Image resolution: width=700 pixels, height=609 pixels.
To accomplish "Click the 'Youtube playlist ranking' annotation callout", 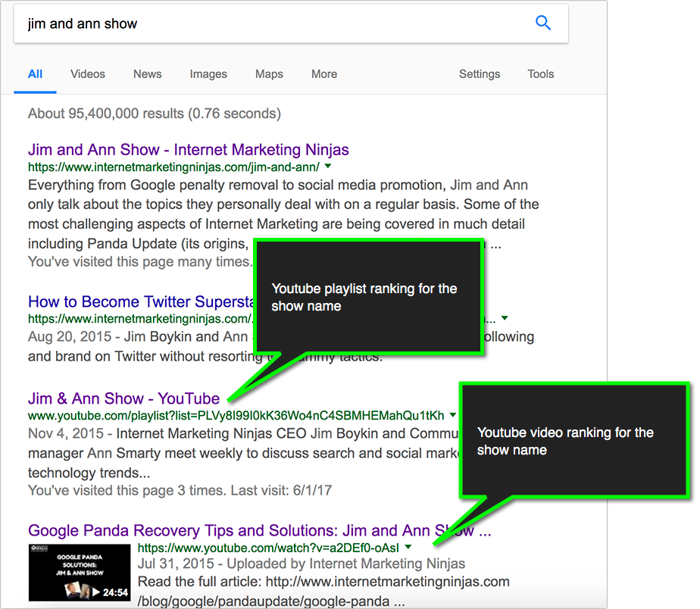I will coord(367,297).
